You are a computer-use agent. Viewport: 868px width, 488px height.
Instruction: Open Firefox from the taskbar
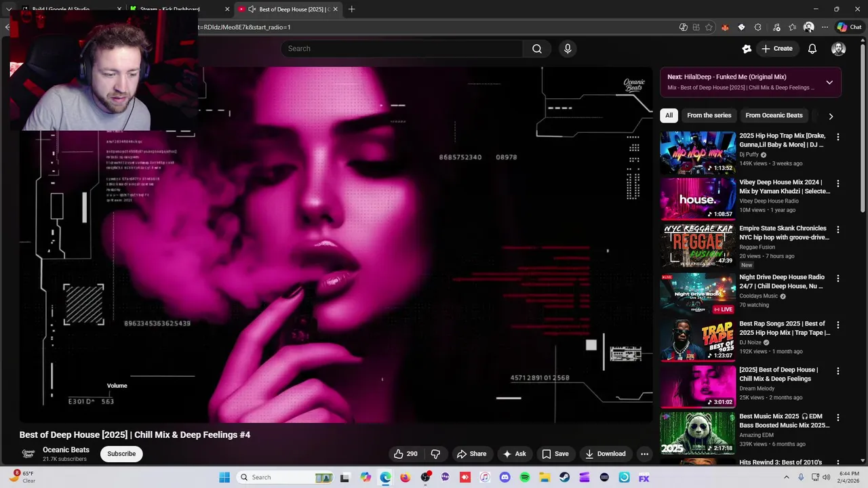click(x=405, y=477)
